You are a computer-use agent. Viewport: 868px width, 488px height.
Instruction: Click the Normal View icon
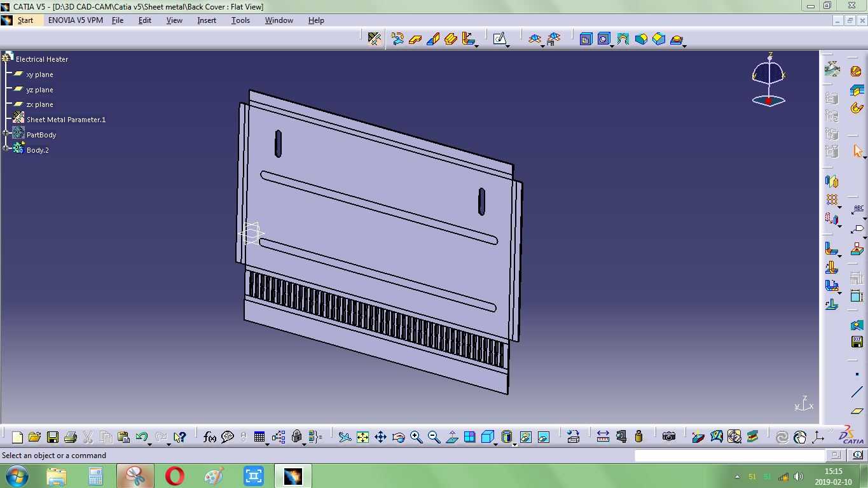(x=452, y=437)
